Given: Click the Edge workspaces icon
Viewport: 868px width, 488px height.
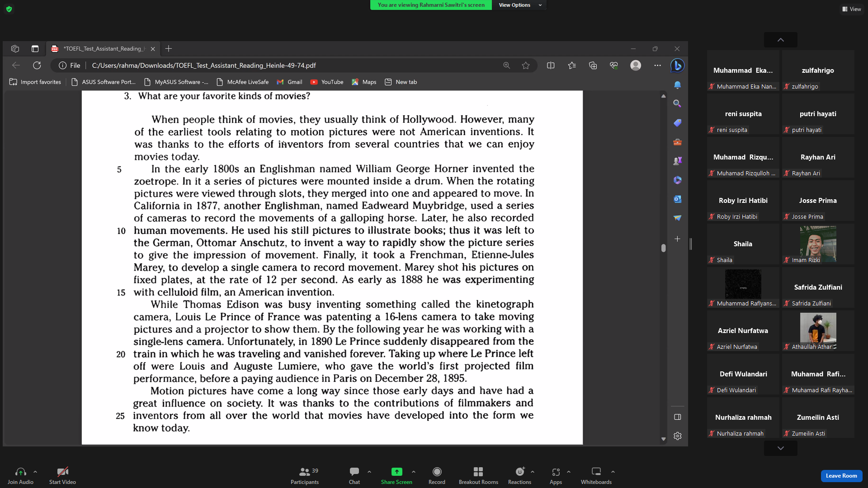Looking at the screenshot, I should (x=15, y=49).
